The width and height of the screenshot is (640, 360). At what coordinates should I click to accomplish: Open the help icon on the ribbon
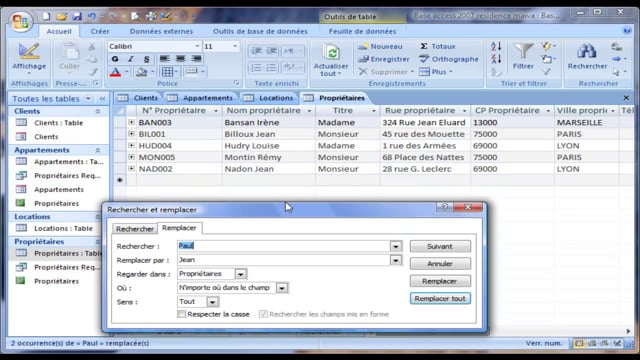(x=627, y=31)
